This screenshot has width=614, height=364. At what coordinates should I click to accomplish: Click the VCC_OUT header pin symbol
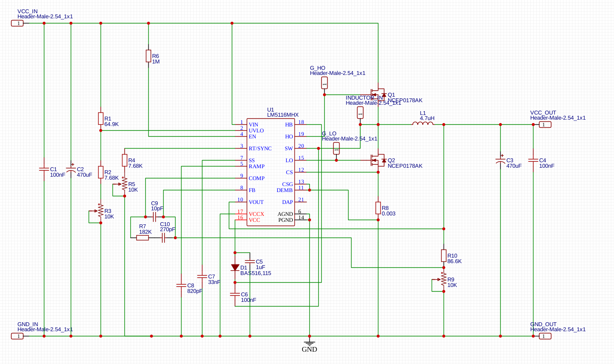pos(545,124)
